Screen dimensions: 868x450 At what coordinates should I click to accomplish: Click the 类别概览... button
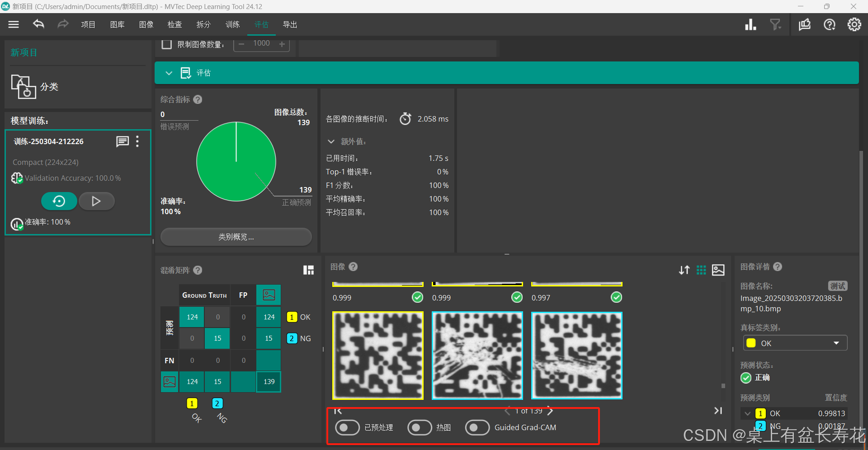coord(236,237)
